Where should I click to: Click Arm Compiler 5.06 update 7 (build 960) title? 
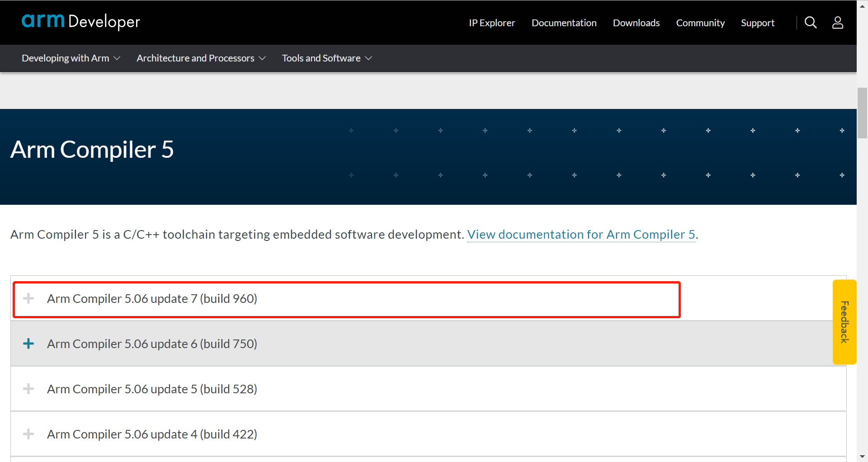[x=152, y=298]
